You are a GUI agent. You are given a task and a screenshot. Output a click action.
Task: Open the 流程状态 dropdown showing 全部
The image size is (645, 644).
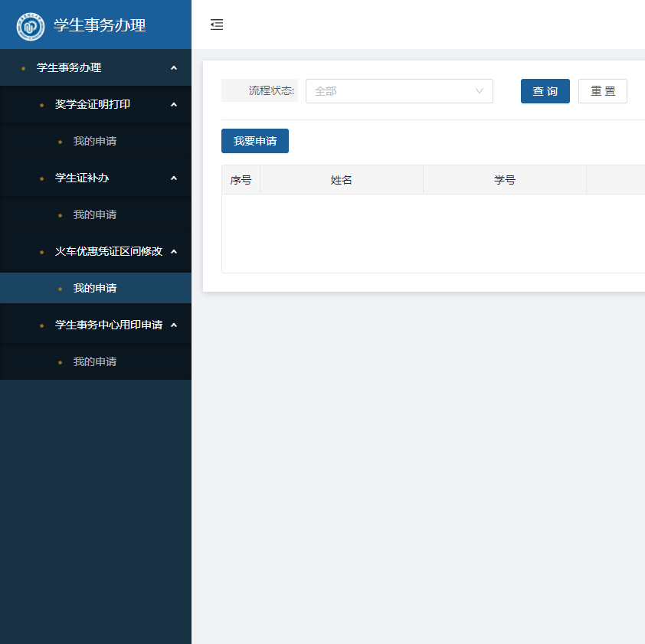[x=391, y=91]
